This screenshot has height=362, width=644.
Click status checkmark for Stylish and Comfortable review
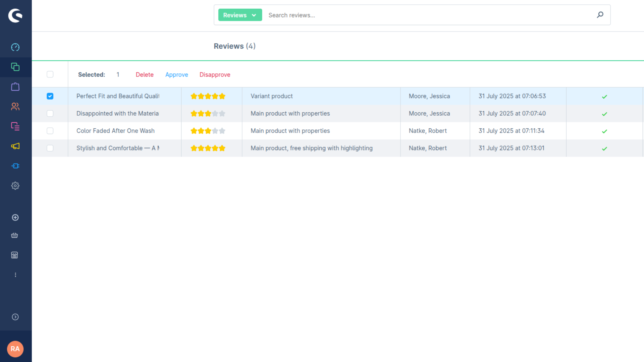[604, 148]
